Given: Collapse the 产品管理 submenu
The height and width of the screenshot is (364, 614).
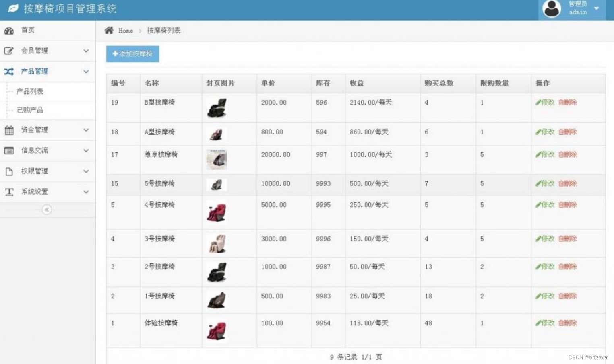Looking at the screenshot, I should 86,71.
